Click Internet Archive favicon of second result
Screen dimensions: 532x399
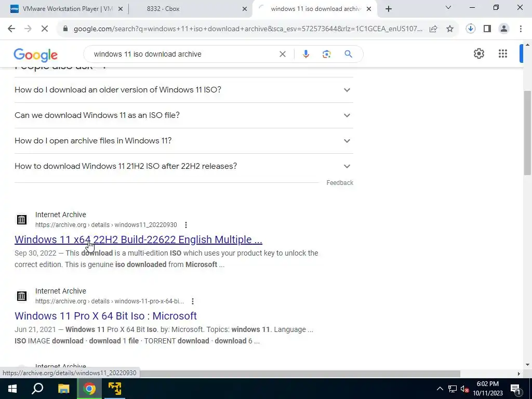22,296
